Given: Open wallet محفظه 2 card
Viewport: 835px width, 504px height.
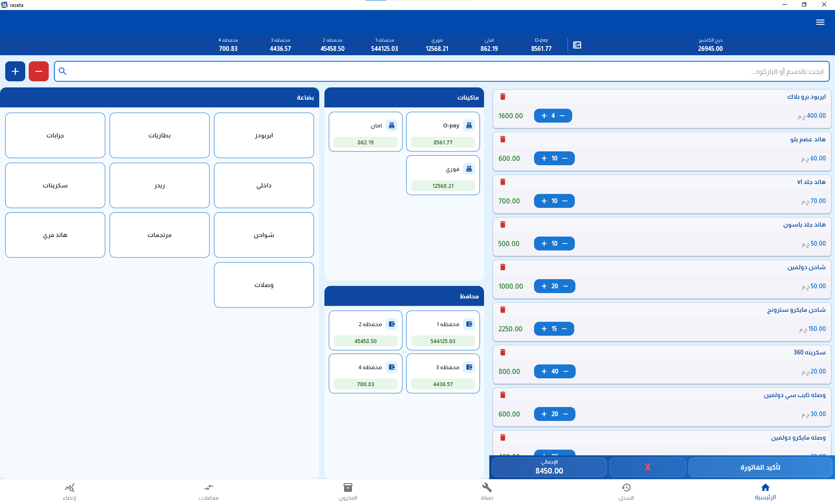Looking at the screenshot, I should tap(365, 330).
